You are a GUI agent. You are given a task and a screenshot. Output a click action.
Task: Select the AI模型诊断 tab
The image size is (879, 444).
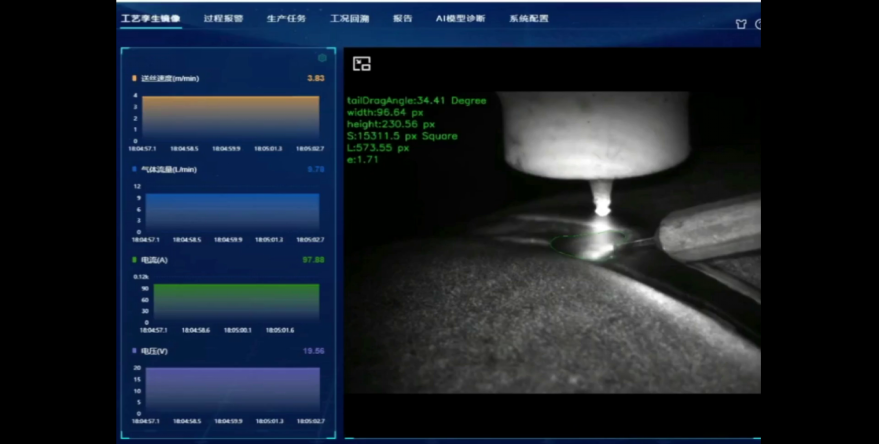coord(460,18)
